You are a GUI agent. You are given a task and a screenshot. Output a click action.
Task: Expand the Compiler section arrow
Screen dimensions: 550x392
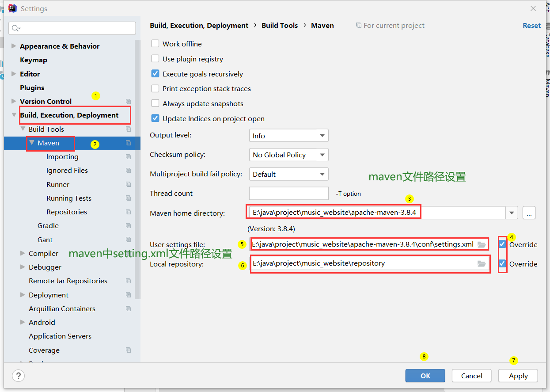click(23, 253)
